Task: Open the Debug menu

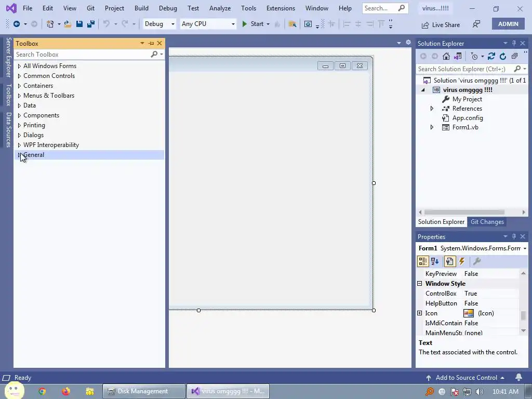Action: click(x=168, y=8)
